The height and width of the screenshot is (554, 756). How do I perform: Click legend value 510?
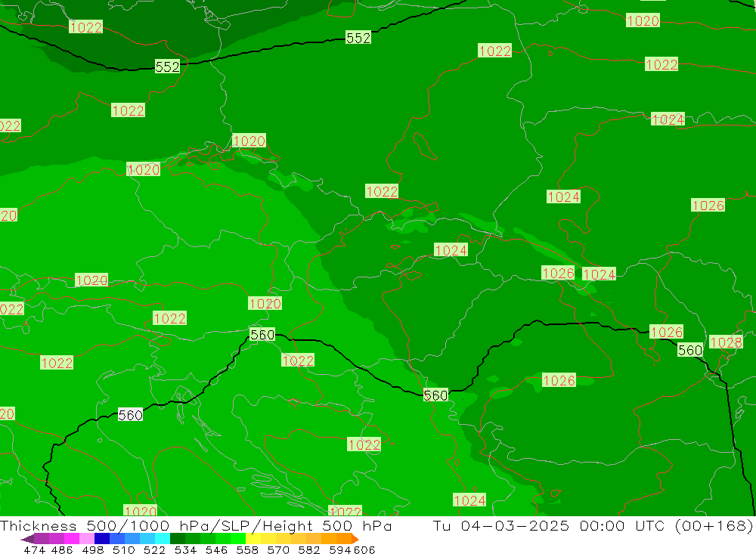[x=123, y=549]
